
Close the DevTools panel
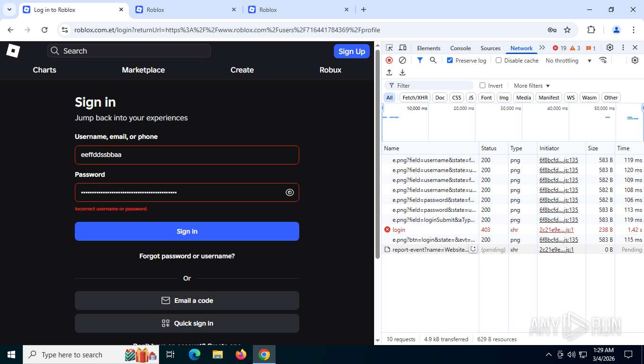click(635, 48)
